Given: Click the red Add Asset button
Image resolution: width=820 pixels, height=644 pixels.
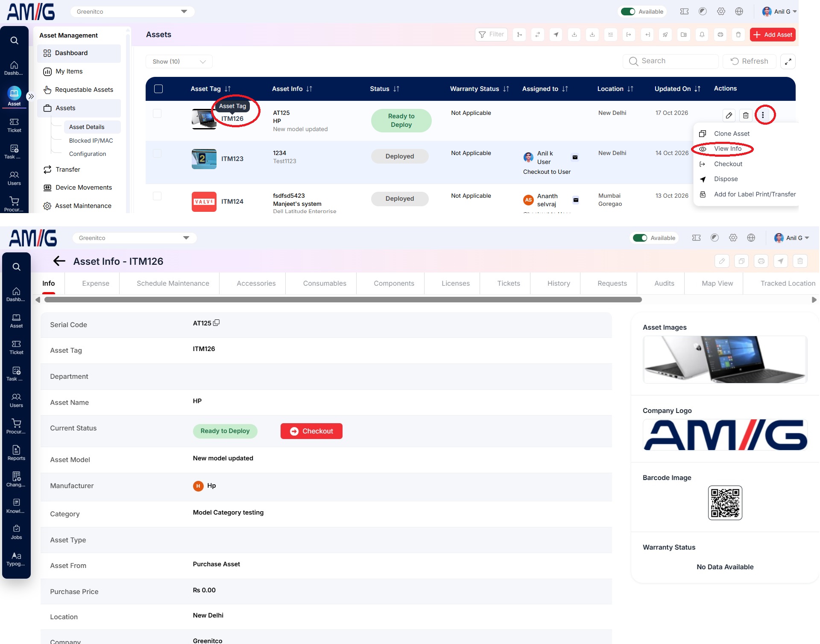Looking at the screenshot, I should point(773,35).
